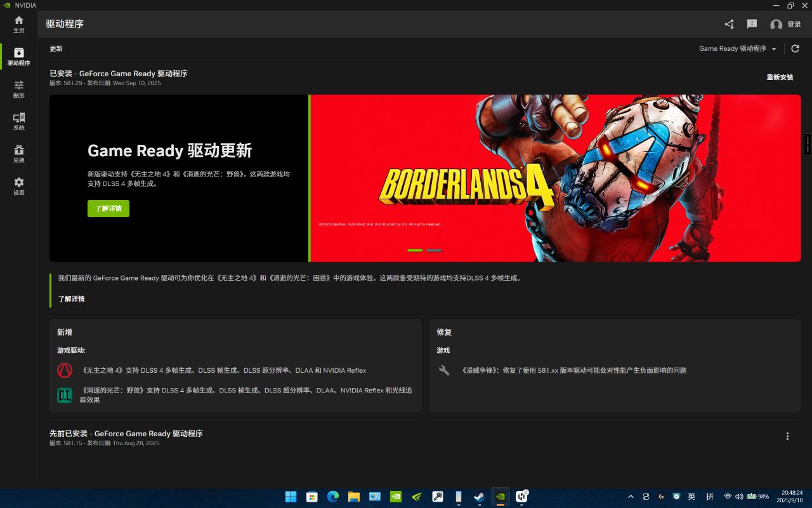Viewport: 812px width, 508px height.
Task: Click the Borderlands 4 banner image
Action: tap(554, 178)
